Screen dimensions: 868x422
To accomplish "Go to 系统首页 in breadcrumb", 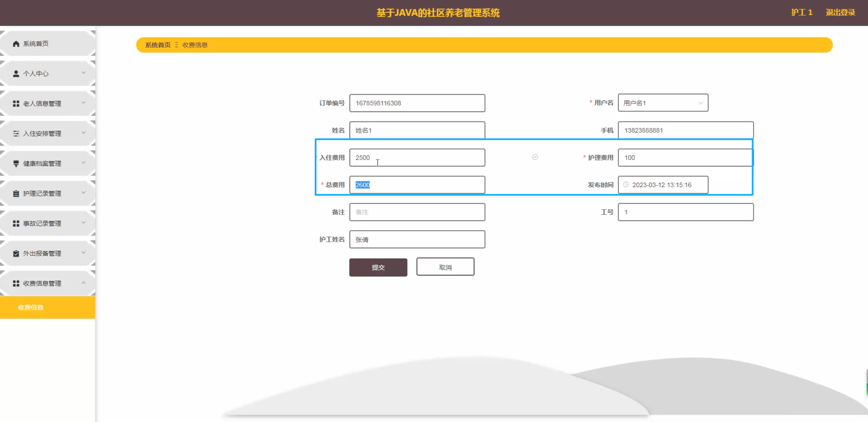I will 158,45.
